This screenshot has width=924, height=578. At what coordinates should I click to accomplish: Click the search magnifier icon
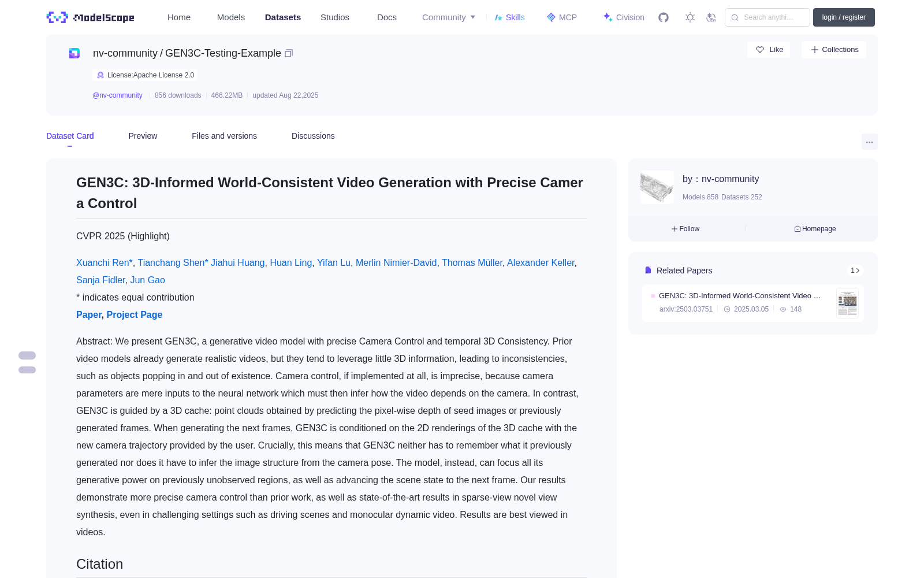pos(735,17)
